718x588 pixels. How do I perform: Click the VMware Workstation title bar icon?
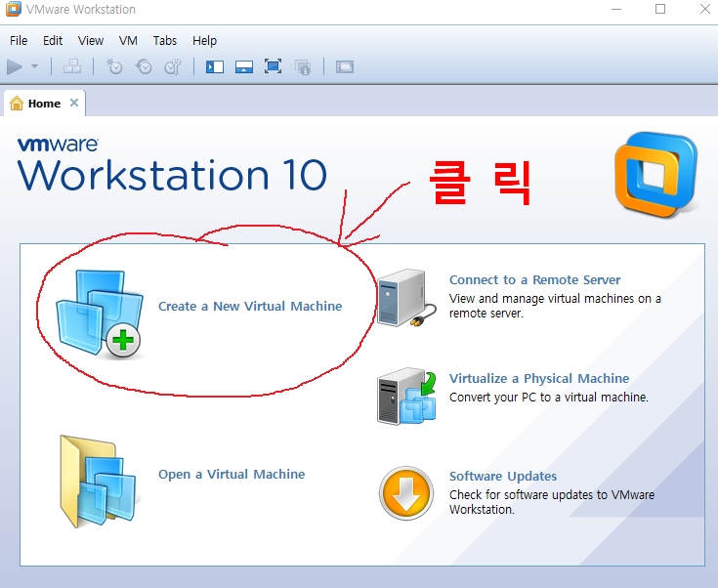point(13,9)
